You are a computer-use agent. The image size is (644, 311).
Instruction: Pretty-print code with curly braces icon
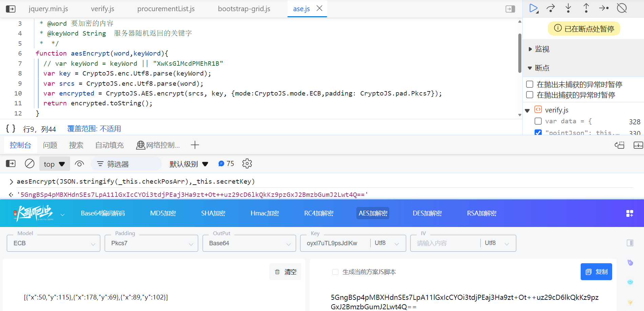11,128
